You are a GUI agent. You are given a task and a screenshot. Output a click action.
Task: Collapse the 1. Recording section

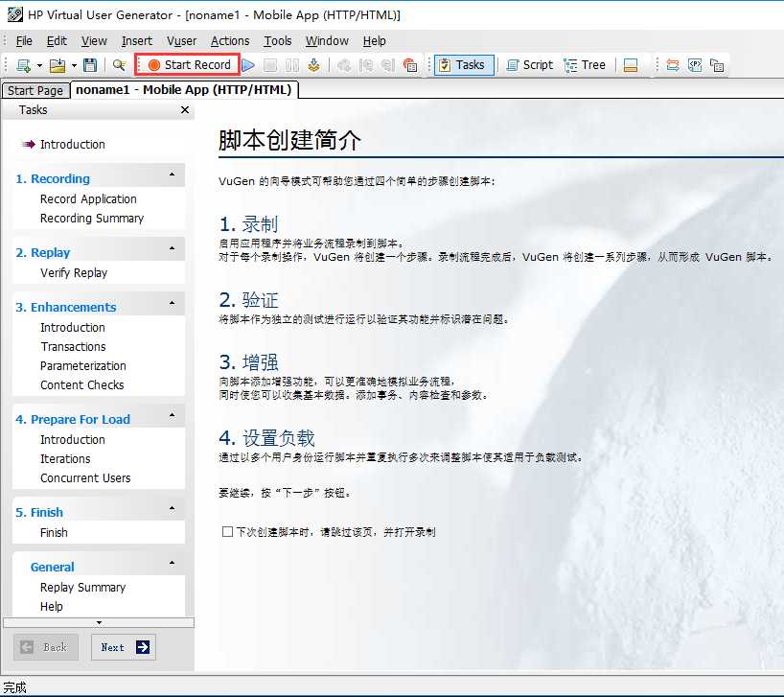coord(172,174)
